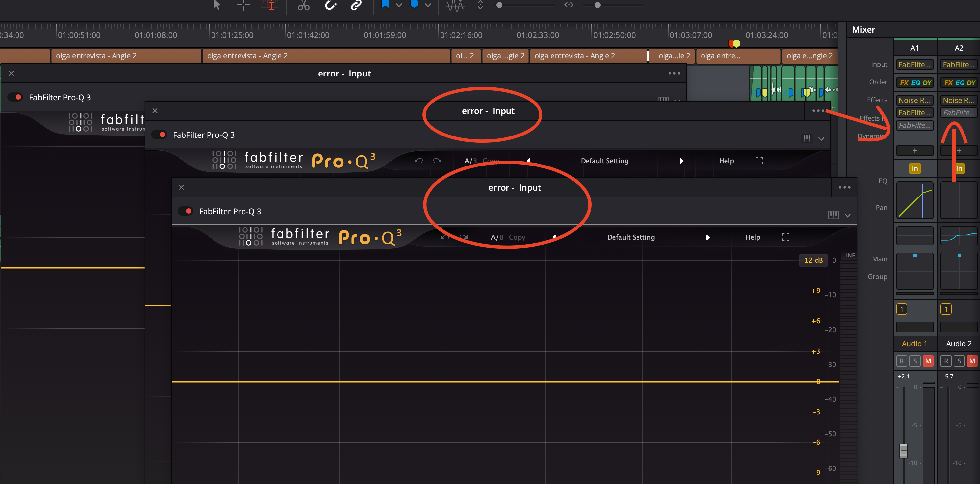Viewport: 980px width, 484px height.
Task: Open A2 FX EQ DY order setting
Action: pos(959,82)
